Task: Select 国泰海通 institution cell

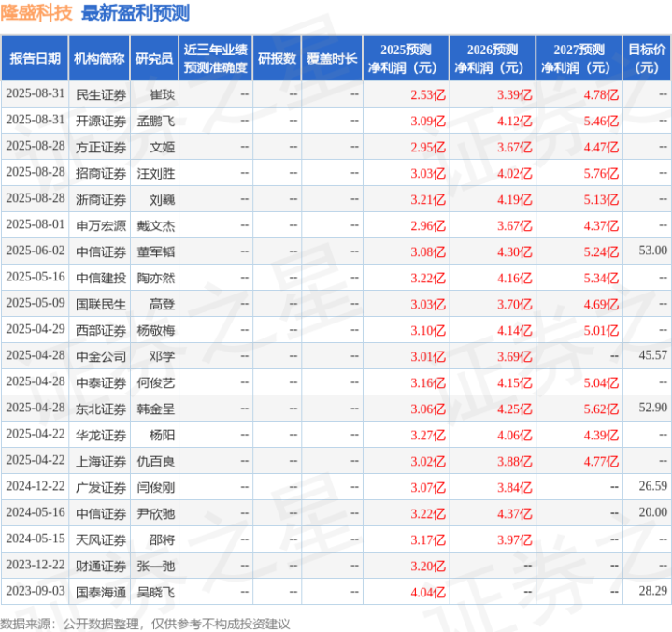Action: tap(101, 593)
